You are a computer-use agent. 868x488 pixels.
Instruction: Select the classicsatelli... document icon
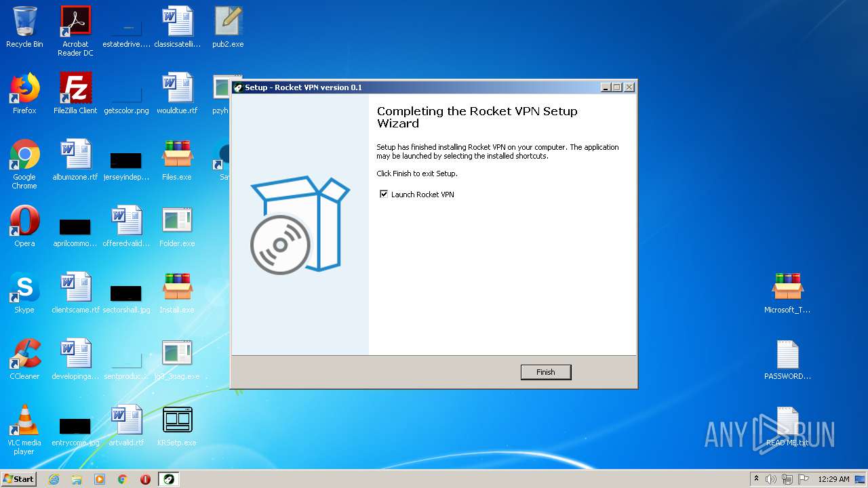(x=177, y=28)
